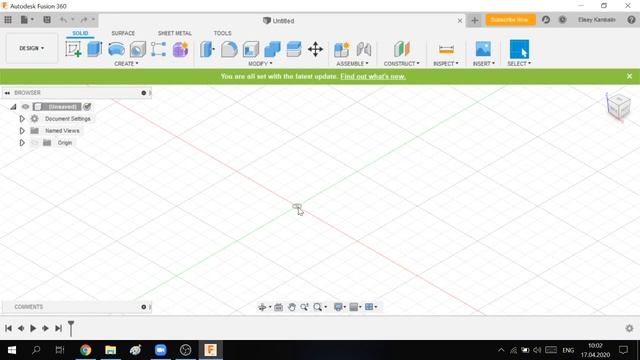Screen dimensions: 640x360
Task: Toggle visibility of the Origin folder
Action: [35, 143]
